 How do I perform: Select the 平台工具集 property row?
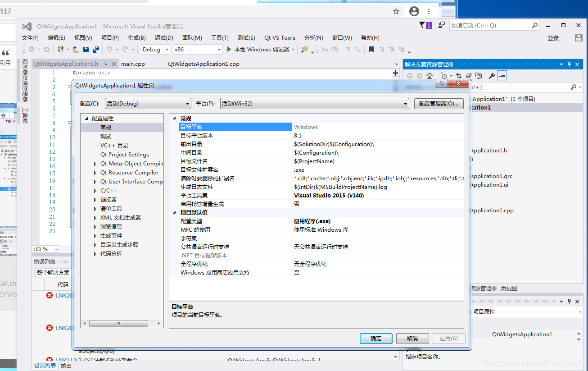click(x=321, y=196)
